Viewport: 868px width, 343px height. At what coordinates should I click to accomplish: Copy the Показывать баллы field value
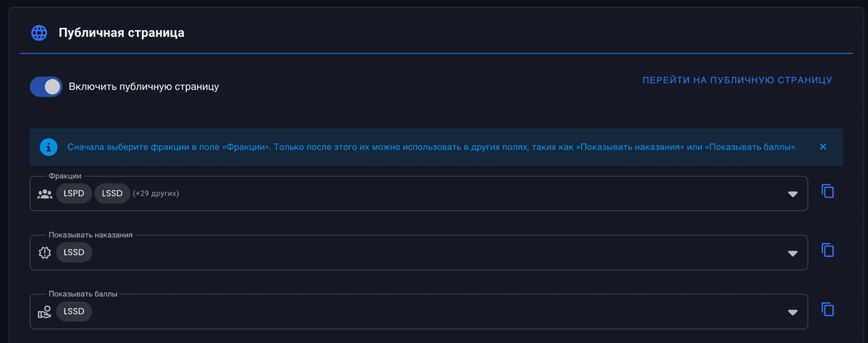(x=827, y=309)
